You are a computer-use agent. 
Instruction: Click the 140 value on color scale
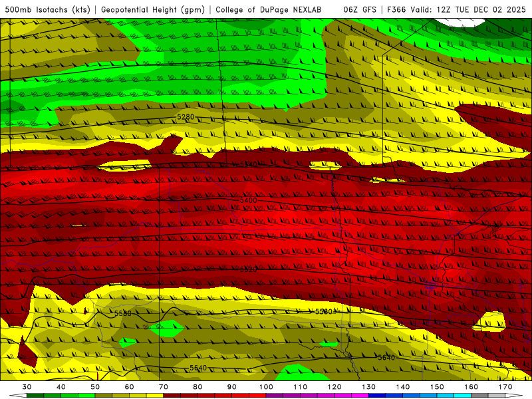[403, 387]
